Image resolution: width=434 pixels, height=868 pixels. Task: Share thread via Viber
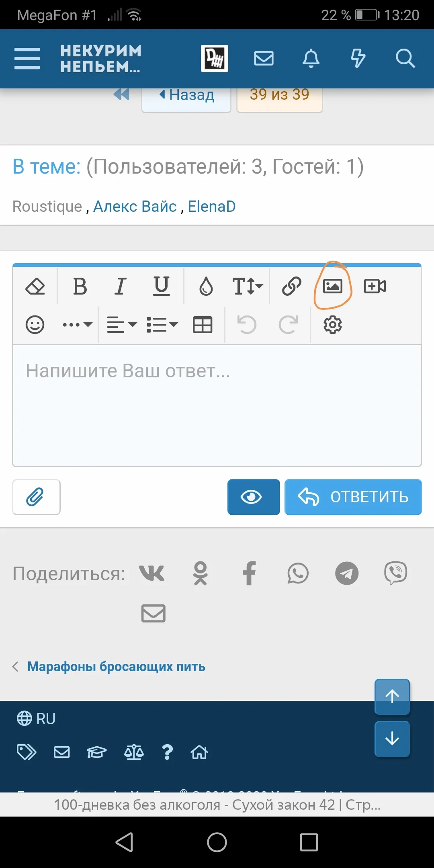click(396, 573)
